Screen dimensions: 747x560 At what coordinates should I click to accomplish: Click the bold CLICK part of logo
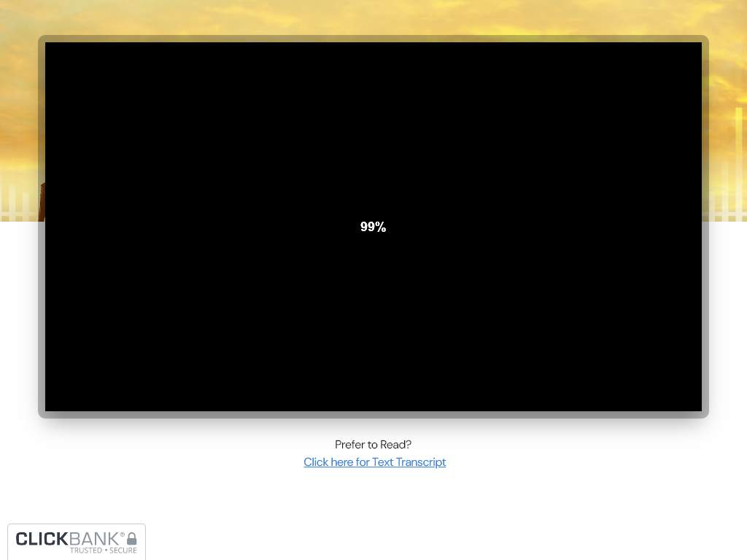42,539
